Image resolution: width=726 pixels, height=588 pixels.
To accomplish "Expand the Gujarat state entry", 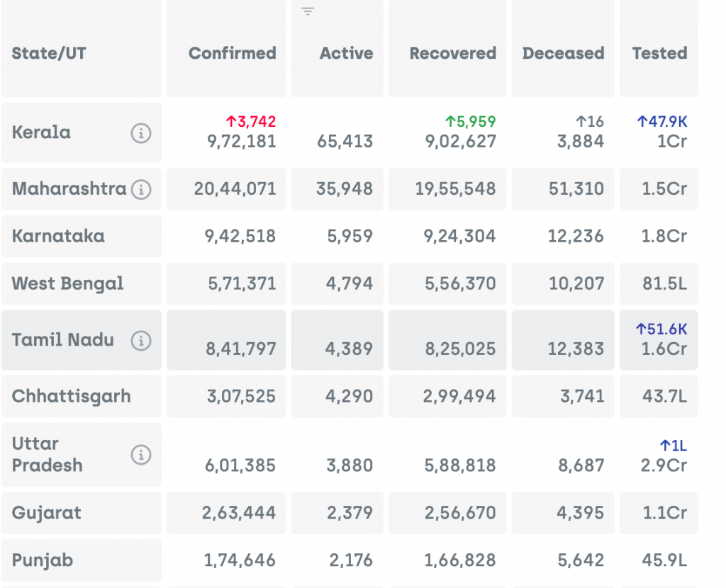I will (46, 513).
